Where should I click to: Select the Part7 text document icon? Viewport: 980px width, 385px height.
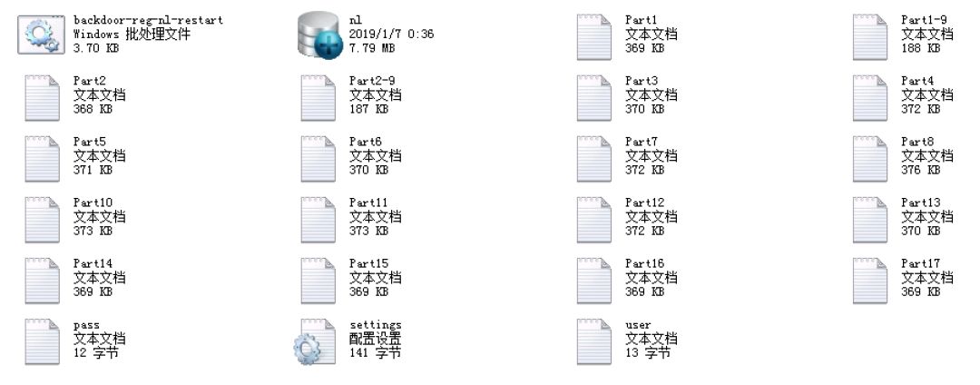click(593, 159)
